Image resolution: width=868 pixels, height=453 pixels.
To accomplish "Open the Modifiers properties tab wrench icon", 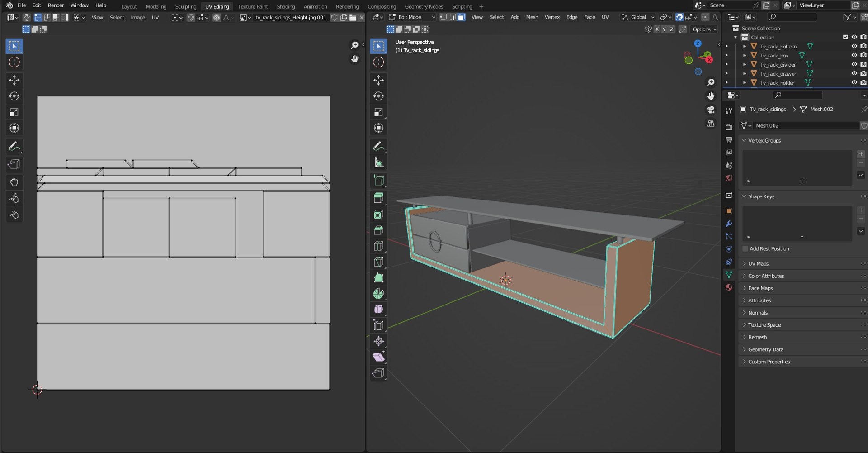I will (x=729, y=224).
